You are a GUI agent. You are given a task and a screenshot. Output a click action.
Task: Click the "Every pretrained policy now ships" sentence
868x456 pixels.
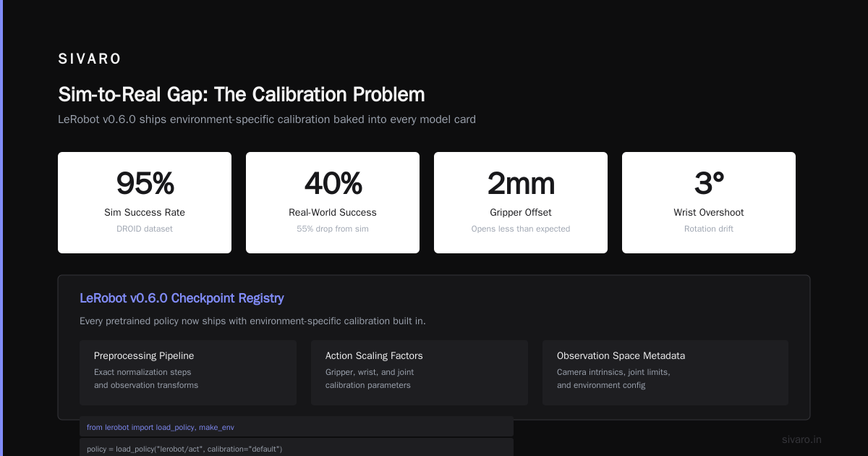point(252,321)
